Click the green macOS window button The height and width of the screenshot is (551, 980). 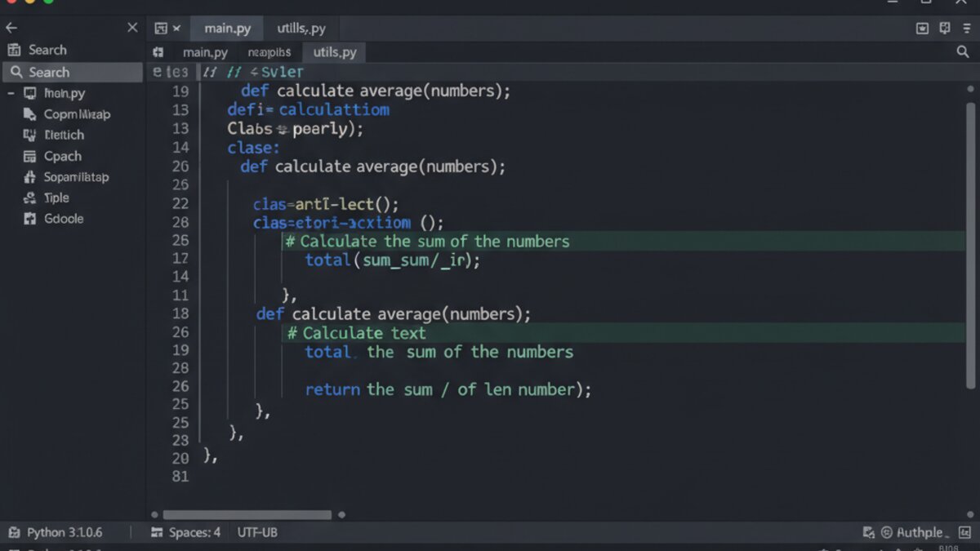49,2
